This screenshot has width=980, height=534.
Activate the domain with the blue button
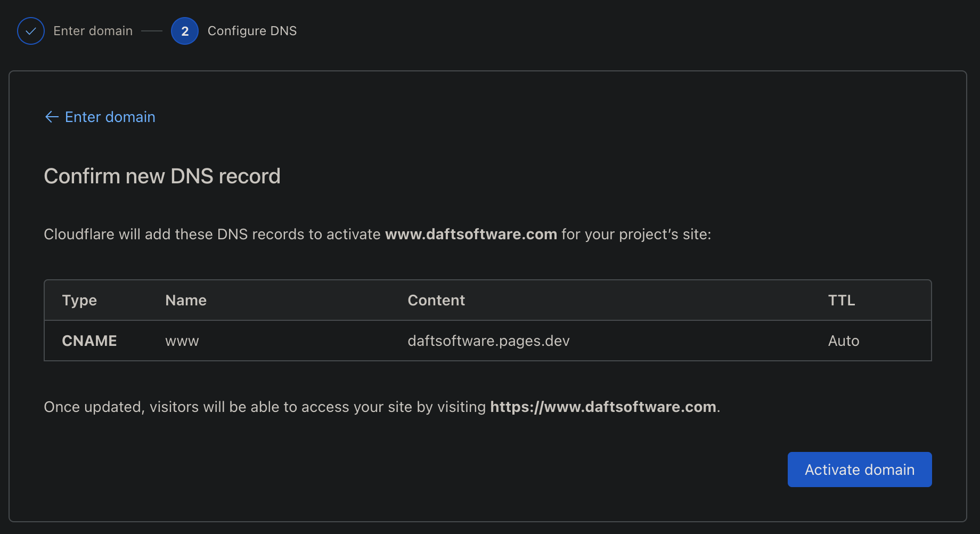[x=859, y=470]
